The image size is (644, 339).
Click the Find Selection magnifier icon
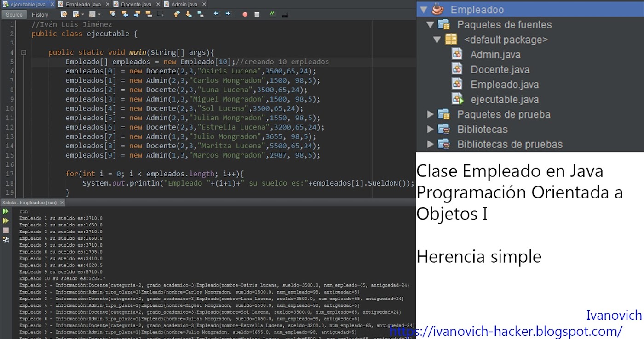pos(112,14)
